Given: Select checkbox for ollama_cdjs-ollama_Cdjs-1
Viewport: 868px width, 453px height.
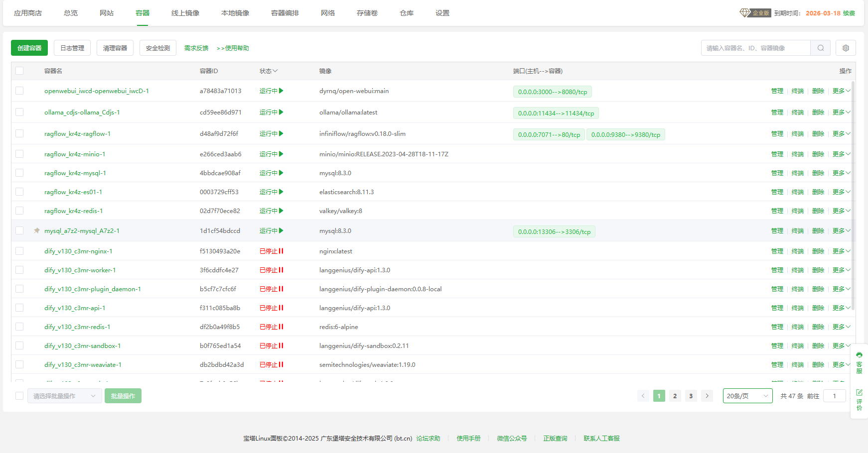Looking at the screenshot, I should click(19, 113).
